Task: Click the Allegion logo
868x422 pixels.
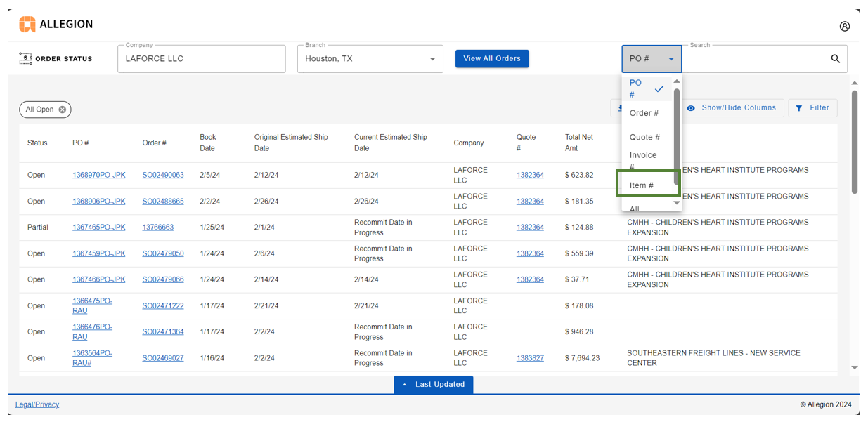Action: point(56,25)
